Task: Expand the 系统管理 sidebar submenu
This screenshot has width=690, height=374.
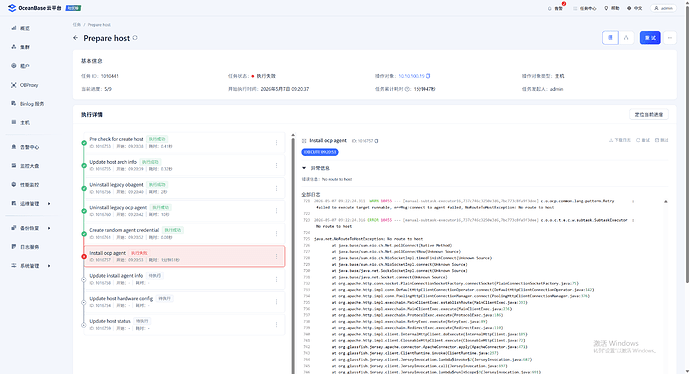Action: tap(31, 266)
